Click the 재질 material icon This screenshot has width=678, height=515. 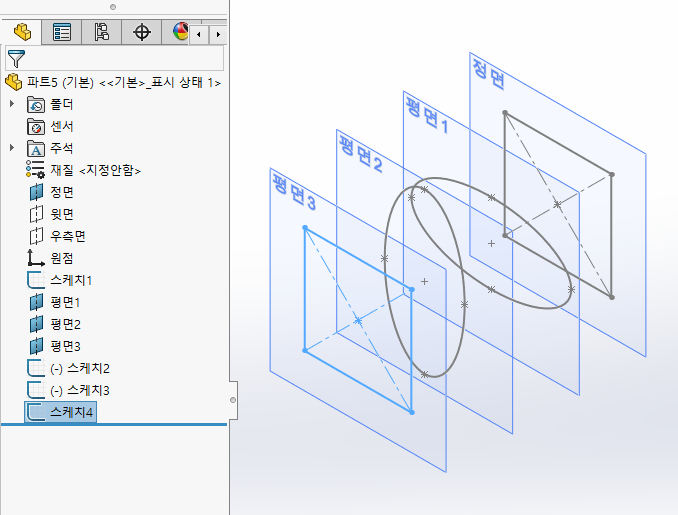coord(35,170)
